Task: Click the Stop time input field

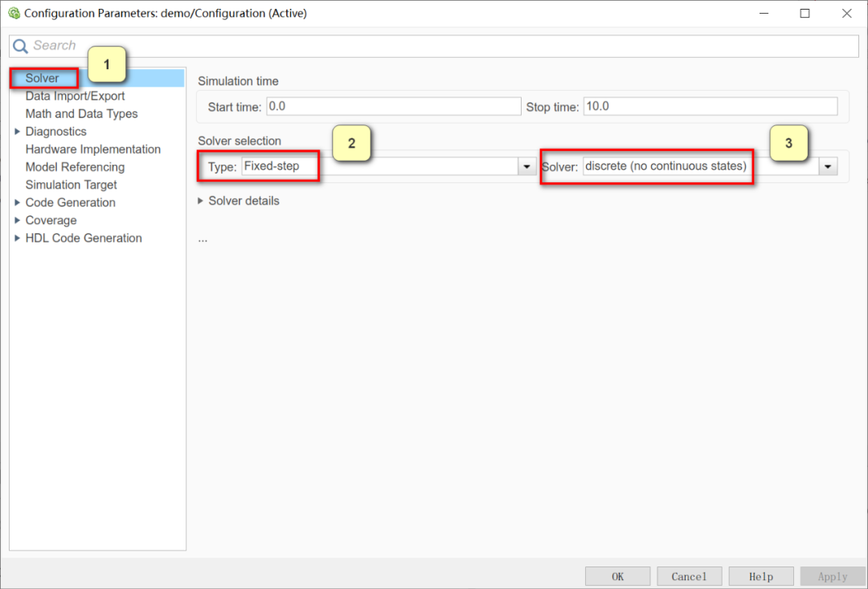Action: pos(710,106)
